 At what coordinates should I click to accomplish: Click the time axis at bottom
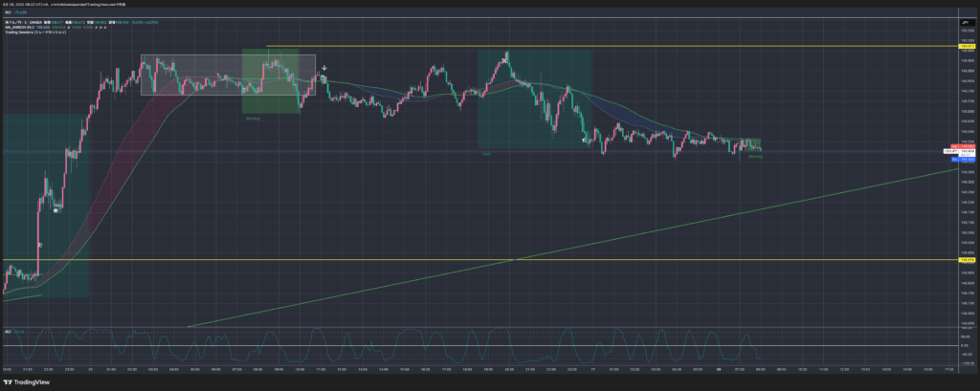click(479, 368)
